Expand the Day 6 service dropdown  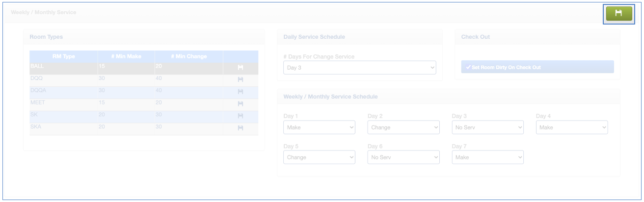coord(403,157)
